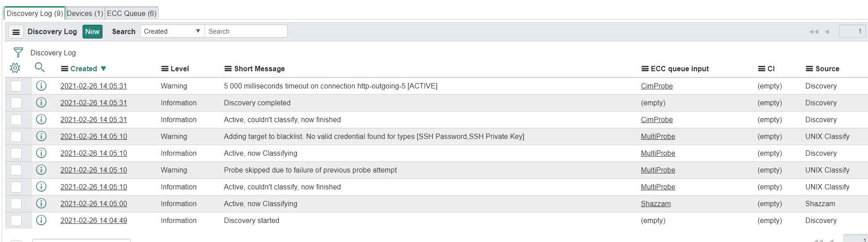Open the Short Message column options icon

tap(228, 69)
